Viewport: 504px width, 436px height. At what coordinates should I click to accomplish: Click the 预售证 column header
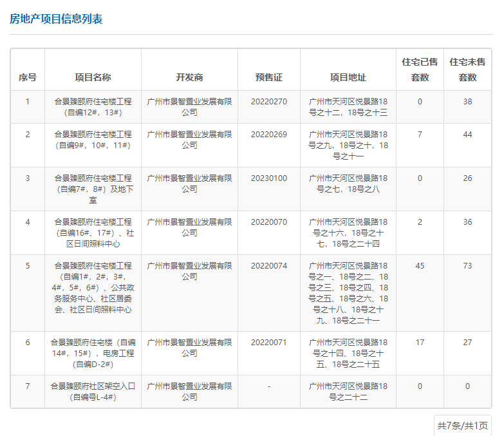tap(269, 77)
